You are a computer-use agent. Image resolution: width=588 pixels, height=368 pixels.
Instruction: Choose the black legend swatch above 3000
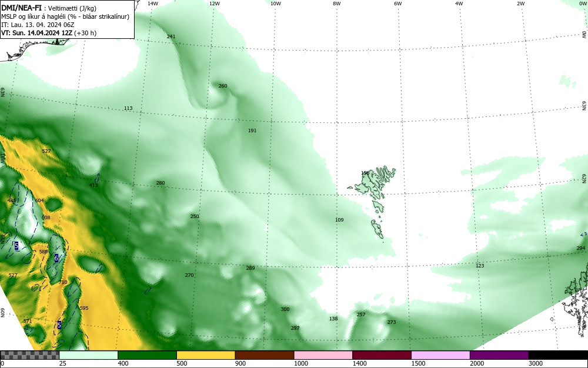tap(558, 355)
